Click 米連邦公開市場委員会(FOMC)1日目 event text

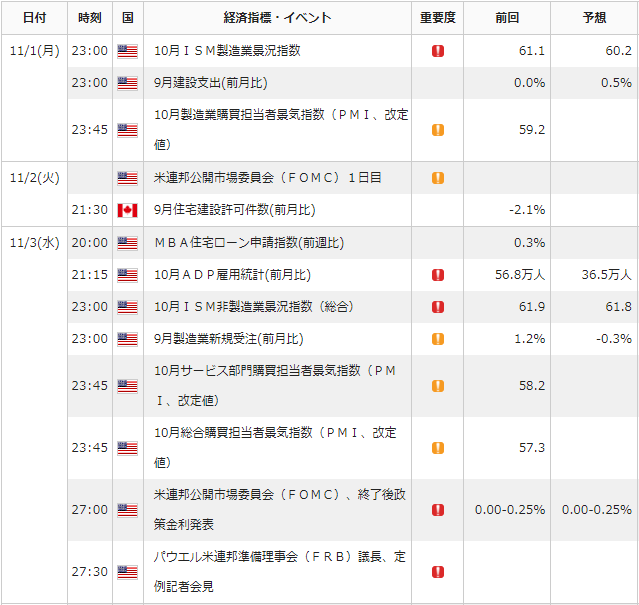(268, 178)
